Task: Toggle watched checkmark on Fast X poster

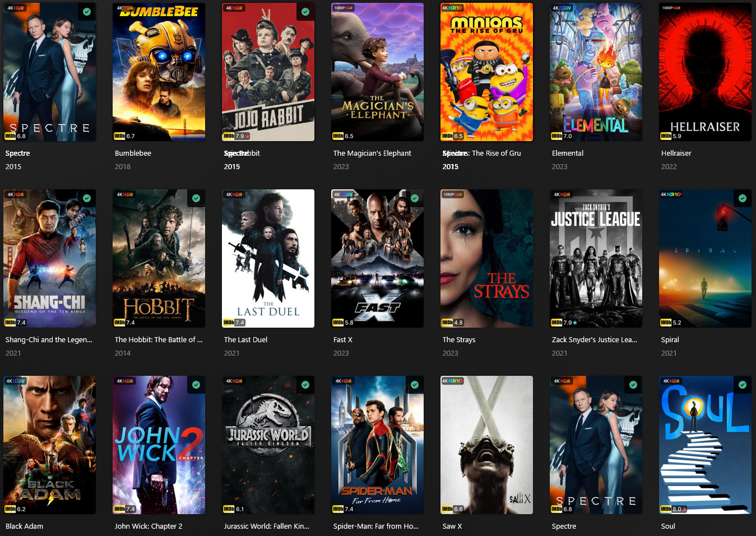Action: click(x=415, y=198)
